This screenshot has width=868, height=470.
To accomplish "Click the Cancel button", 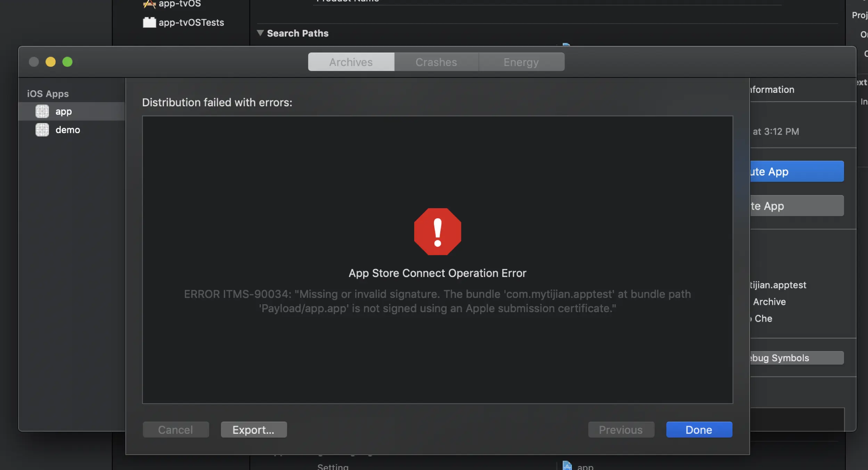I will (x=175, y=430).
